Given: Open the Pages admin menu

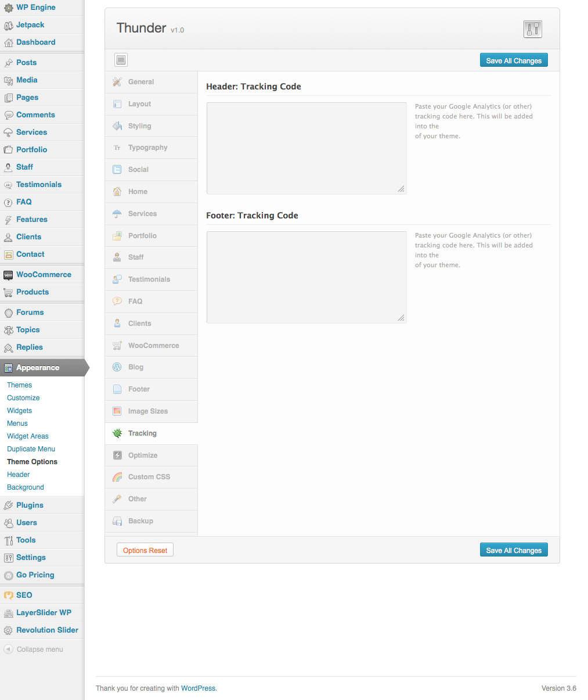Looking at the screenshot, I should point(42,98).
